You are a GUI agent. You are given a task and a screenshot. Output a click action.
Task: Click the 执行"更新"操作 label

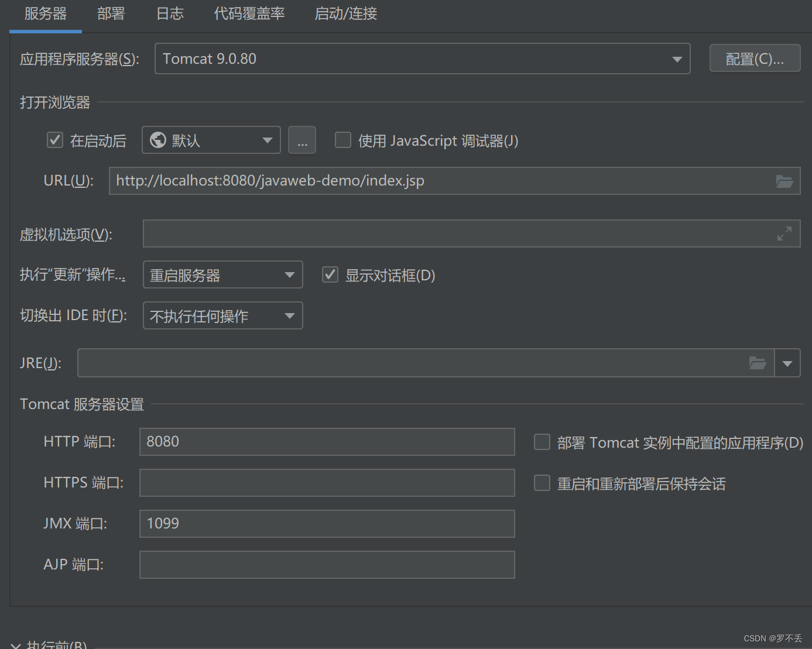tap(73, 274)
